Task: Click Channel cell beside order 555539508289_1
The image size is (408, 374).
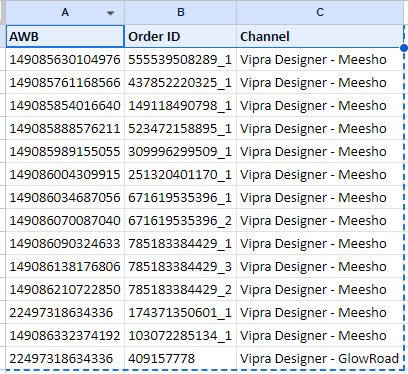Action: [320, 60]
